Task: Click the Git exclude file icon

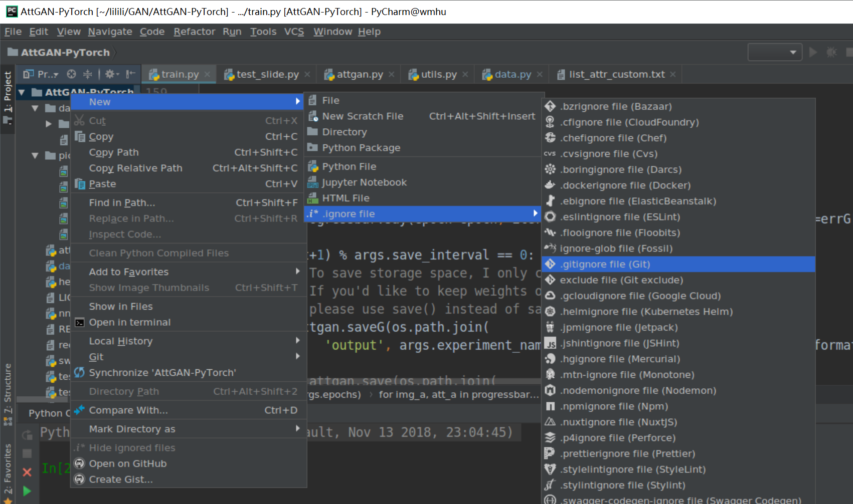Action: point(550,280)
